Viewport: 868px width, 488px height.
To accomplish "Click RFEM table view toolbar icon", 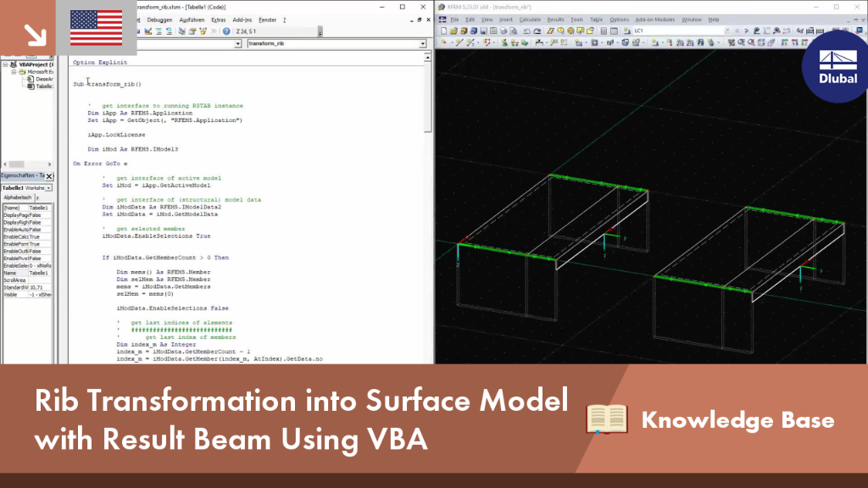I will (614, 31).
